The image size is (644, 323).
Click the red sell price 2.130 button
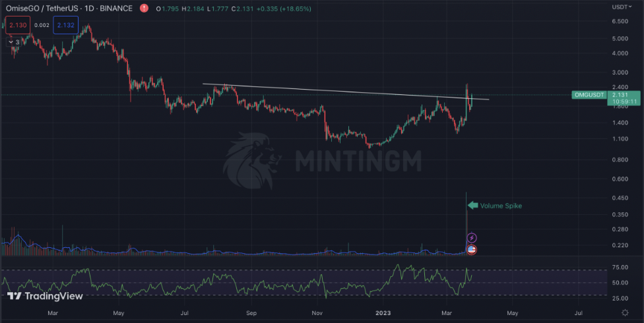pyautogui.click(x=18, y=25)
